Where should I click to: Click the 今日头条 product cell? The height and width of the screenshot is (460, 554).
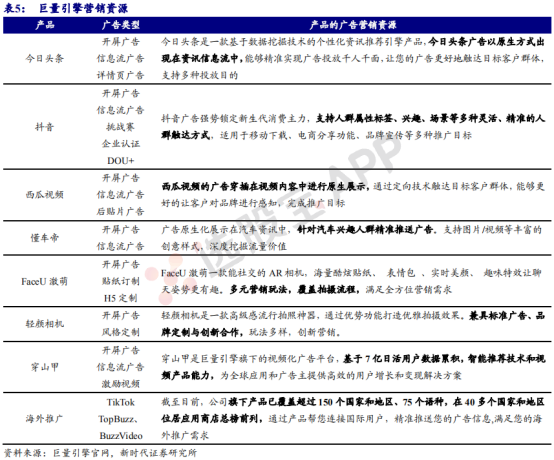click(45, 58)
